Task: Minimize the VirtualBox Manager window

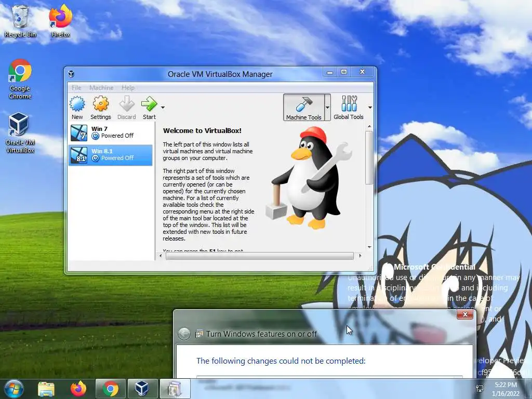Action: tap(329, 72)
